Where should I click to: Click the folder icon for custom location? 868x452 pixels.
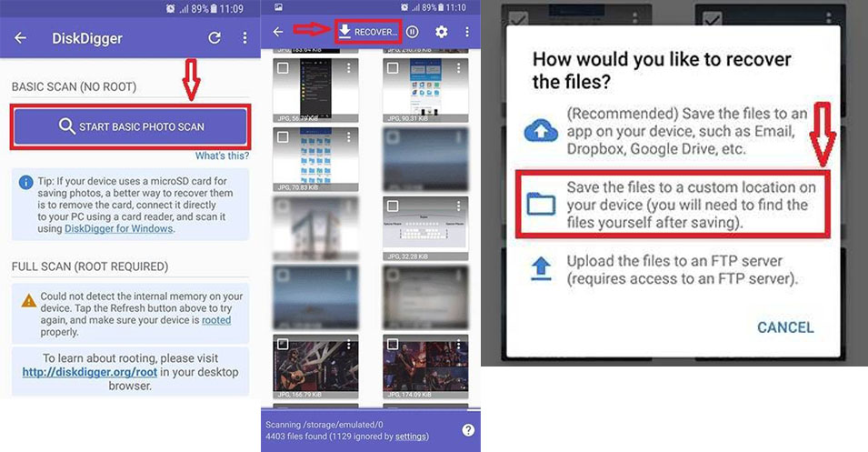click(x=541, y=204)
